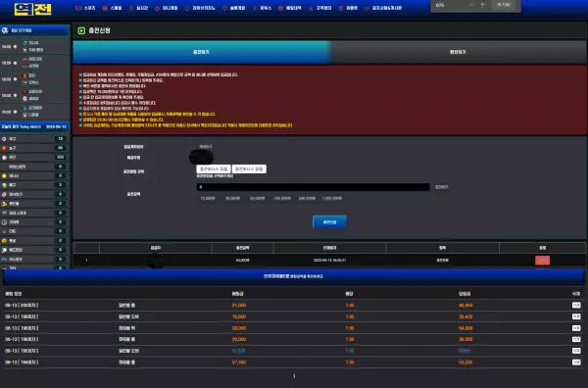
Task: Click the 19 count badge for 축구
Action: point(60,139)
